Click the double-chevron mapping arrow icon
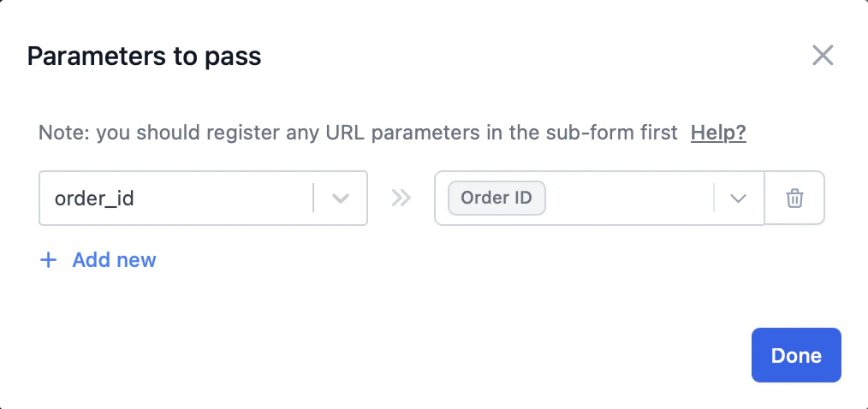The height and width of the screenshot is (409, 868). coord(401,199)
